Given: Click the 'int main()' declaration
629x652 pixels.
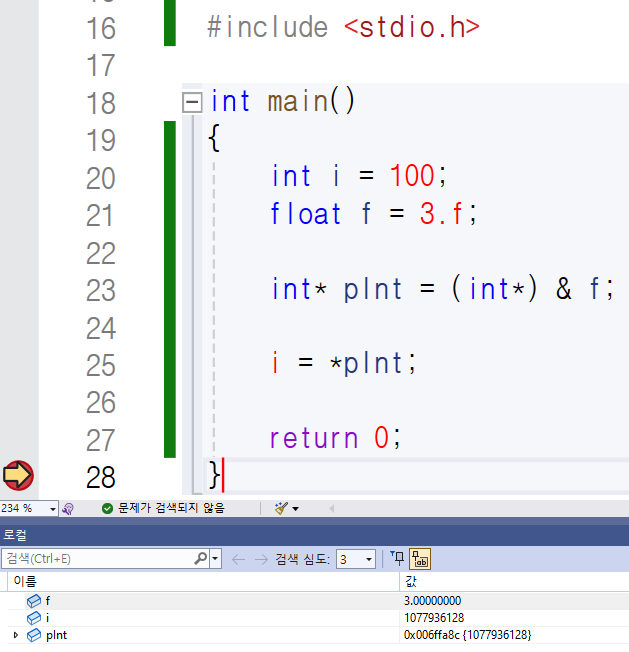Looking at the screenshot, I should (x=283, y=101).
